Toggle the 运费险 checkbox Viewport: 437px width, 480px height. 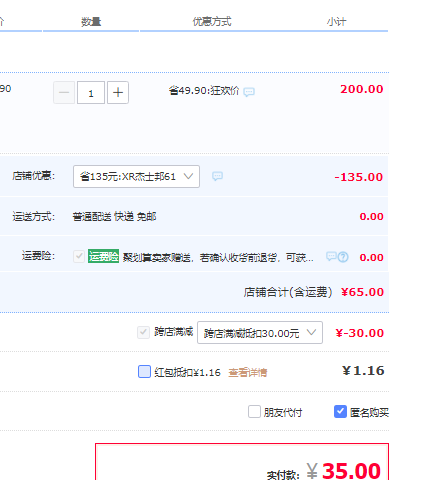[x=79, y=256]
